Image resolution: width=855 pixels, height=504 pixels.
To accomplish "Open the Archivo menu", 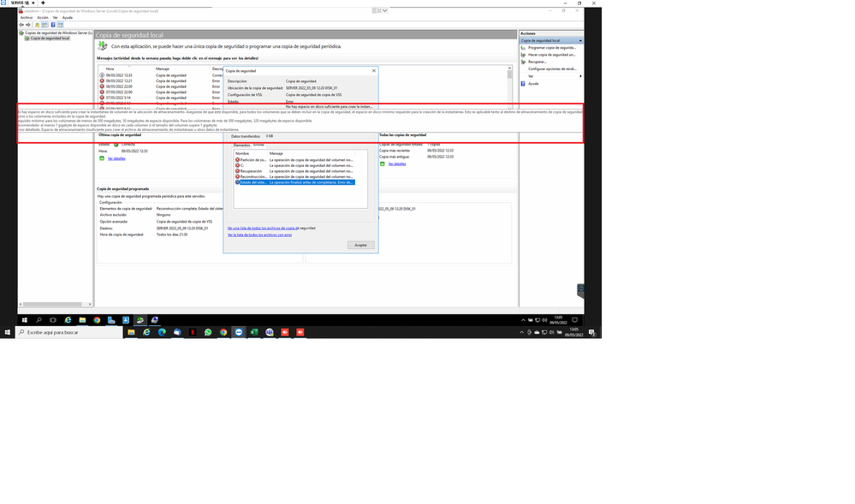I will [x=27, y=17].
